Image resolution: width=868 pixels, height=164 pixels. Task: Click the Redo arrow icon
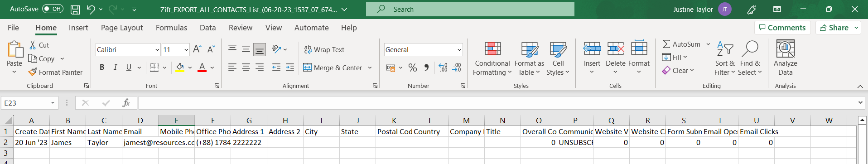(113, 9)
